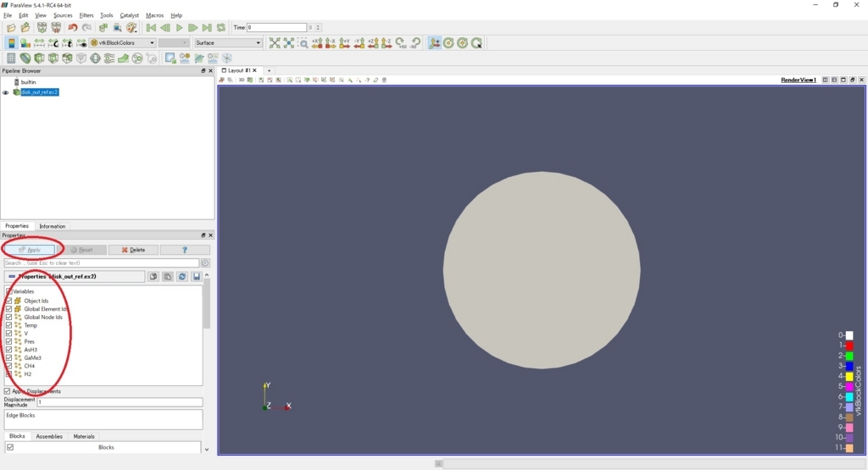Screen dimensions: 868x470
Task: Select disk_out_ref.ex2 in Pipeline Browser
Action: click(39, 92)
